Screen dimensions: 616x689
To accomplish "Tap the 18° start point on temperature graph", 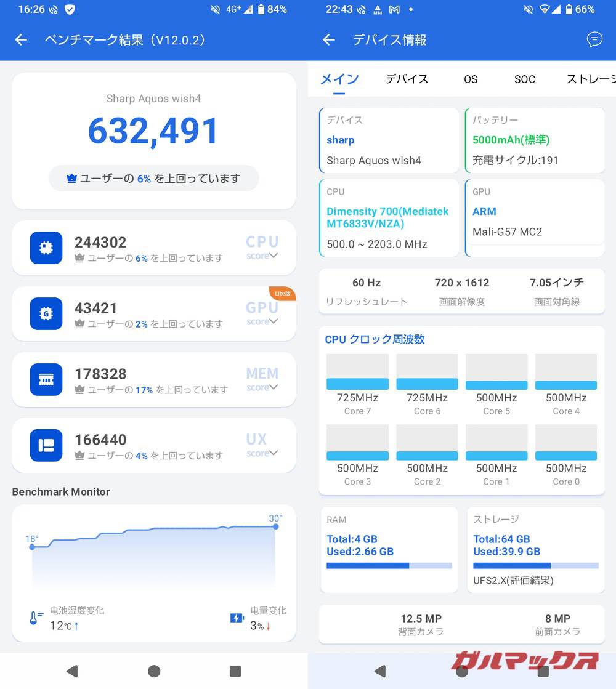I will 32,547.
